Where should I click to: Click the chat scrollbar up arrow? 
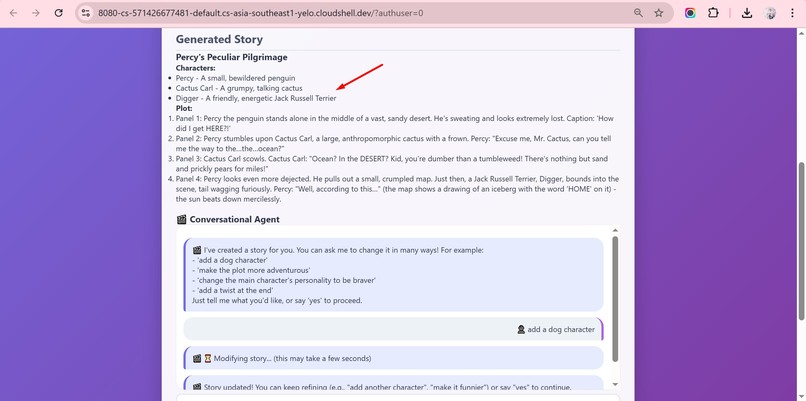tap(615, 230)
